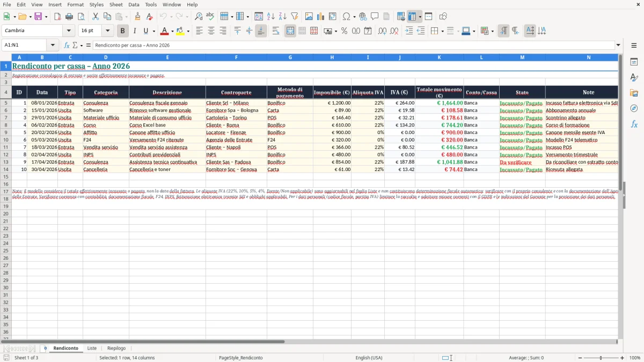Open highlighting color dropdown arrow

click(x=188, y=31)
